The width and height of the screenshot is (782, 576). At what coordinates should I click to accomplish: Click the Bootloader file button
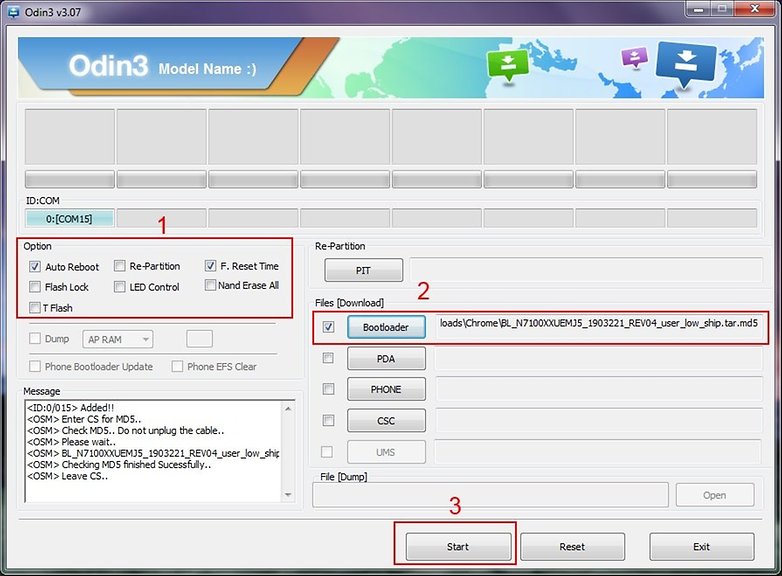pos(387,327)
